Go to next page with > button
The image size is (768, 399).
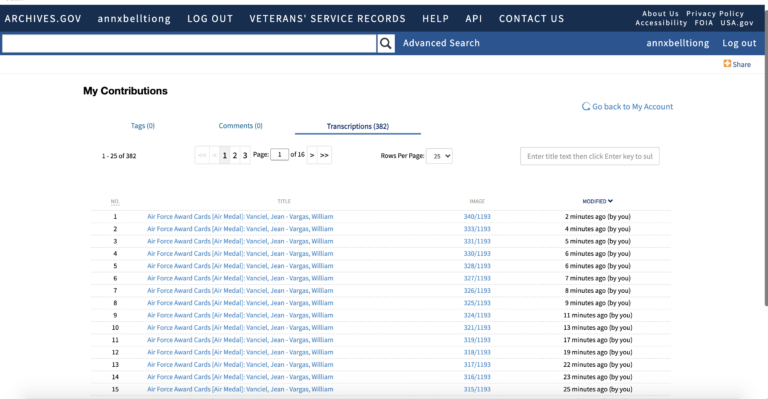click(x=312, y=155)
